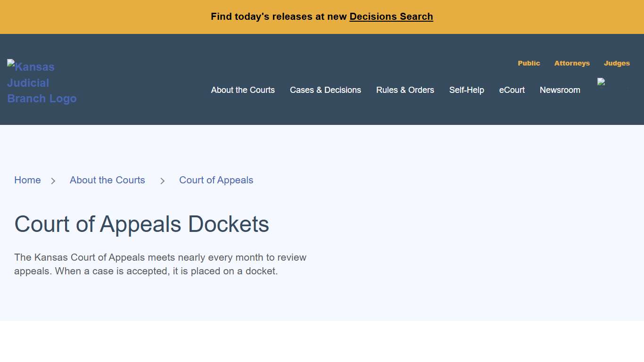Select the Judges audience link
The width and height of the screenshot is (644, 362).
click(x=617, y=63)
